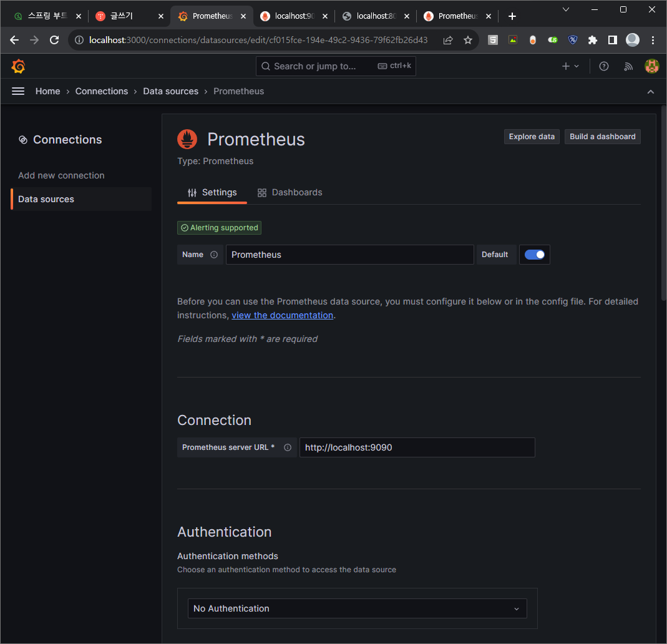Click the Alerting supported badge

click(x=219, y=228)
